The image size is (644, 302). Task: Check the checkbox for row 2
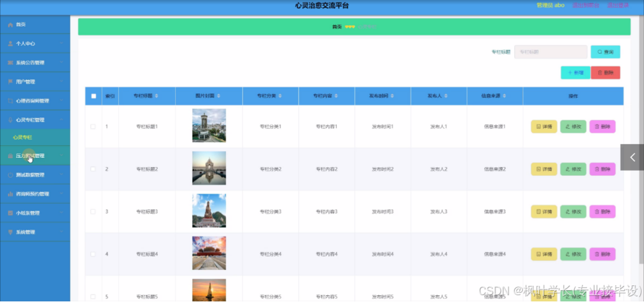coord(94,169)
